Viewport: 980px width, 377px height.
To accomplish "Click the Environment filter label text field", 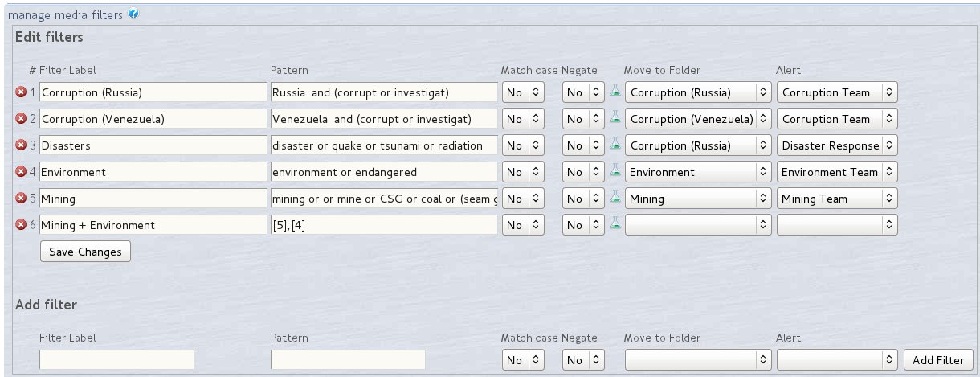I will point(153,172).
